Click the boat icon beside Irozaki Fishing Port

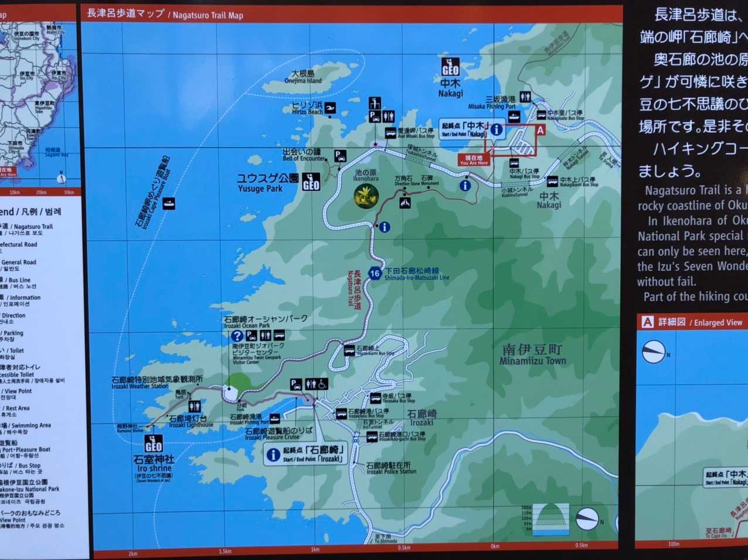tap(274, 419)
